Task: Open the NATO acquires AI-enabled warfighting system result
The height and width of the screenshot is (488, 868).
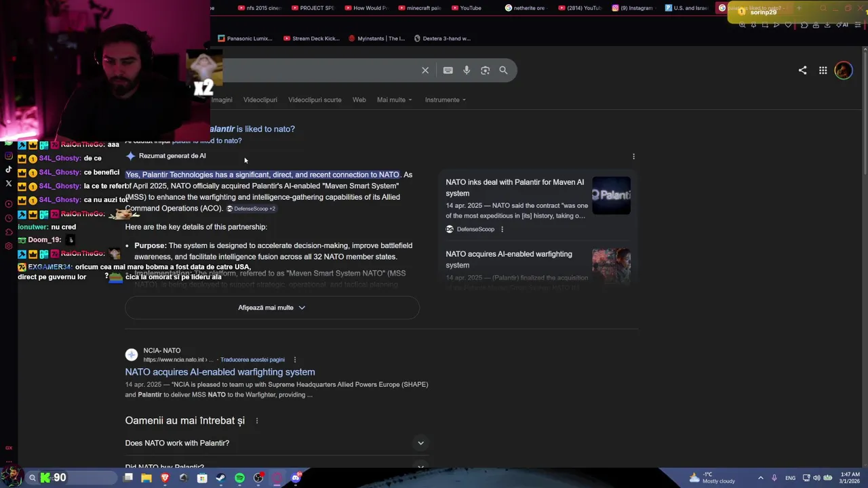Action: (220, 372)
